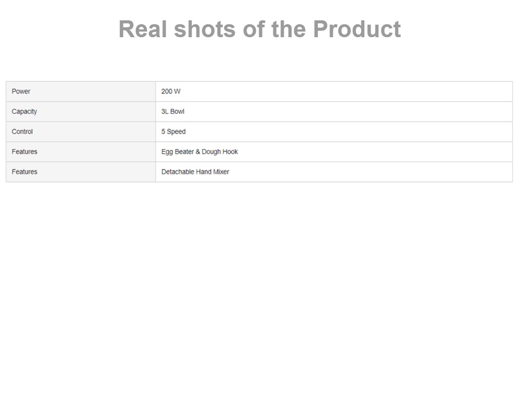The image size is (519, 420).
Task: Click the word 'Real' in the heading
Action: [143, 29]
